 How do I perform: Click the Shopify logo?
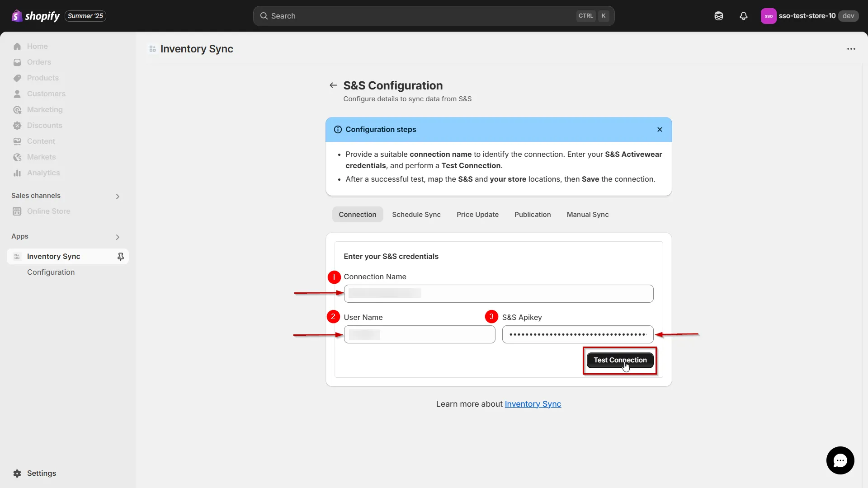[x=35, y=16]
